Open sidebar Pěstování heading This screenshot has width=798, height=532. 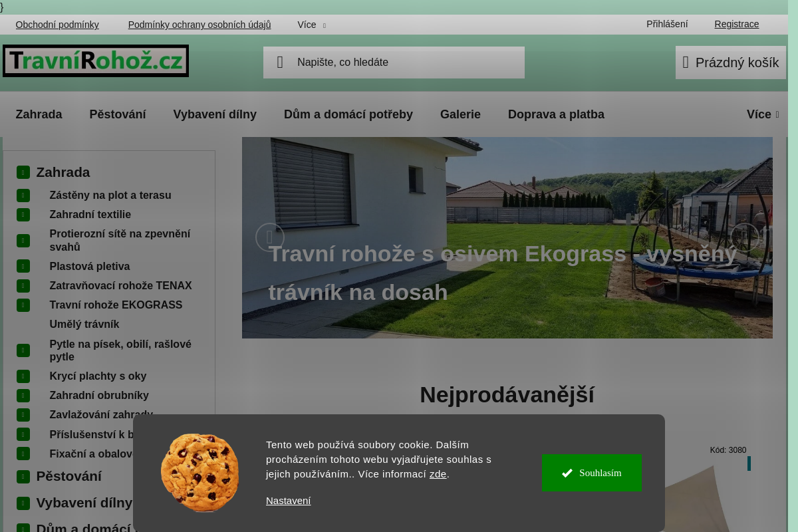click(69, 477)
